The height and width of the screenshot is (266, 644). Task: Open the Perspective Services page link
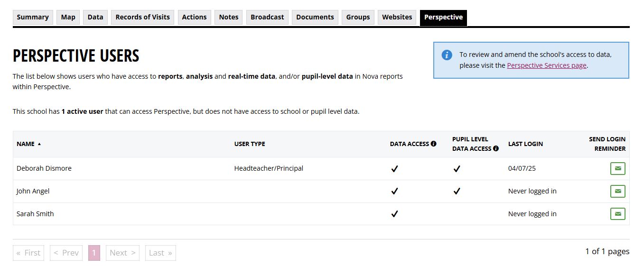tap(546, 65)
